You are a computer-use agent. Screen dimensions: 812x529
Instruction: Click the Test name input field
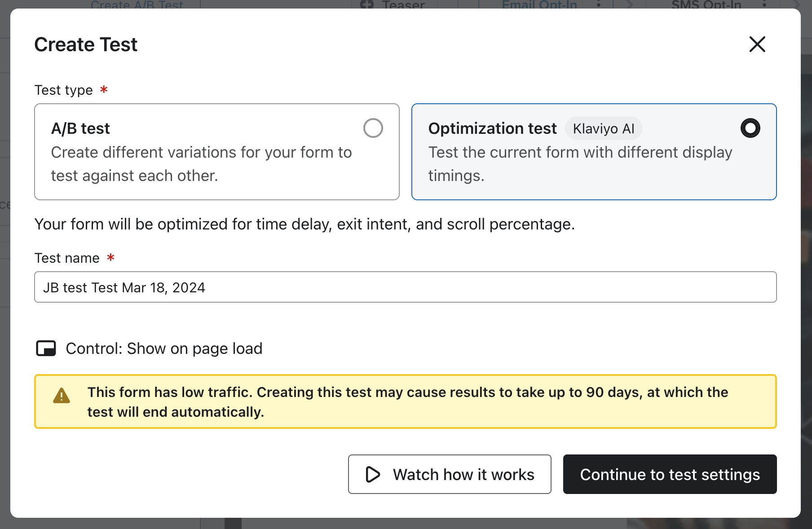click(x=405, y=287)
